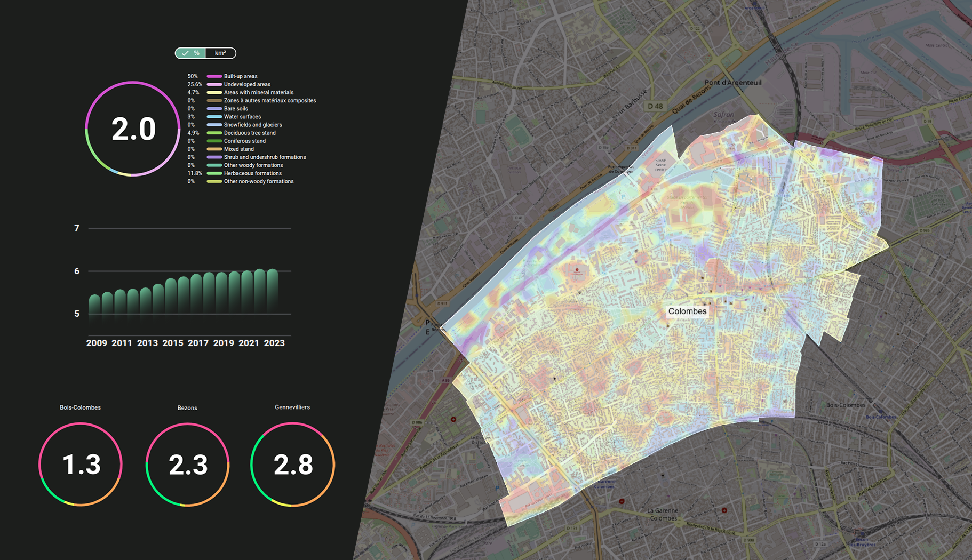972x560 pixels.
Task: Click the checkmark in the unit toggle
Action: click(x=185, y=53)
